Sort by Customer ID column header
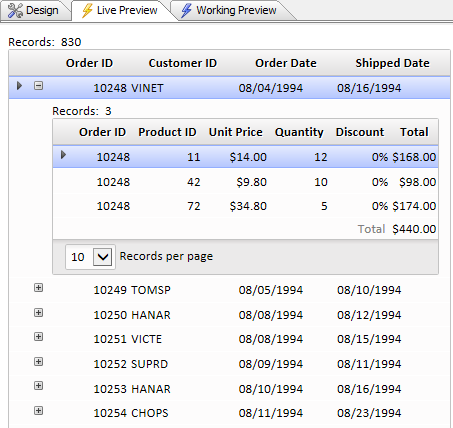 pyautogui.click(x=183, y=63)
